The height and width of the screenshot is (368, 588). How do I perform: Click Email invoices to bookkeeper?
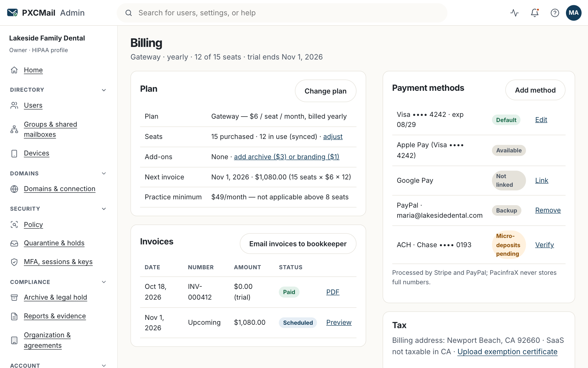point(298,244)
